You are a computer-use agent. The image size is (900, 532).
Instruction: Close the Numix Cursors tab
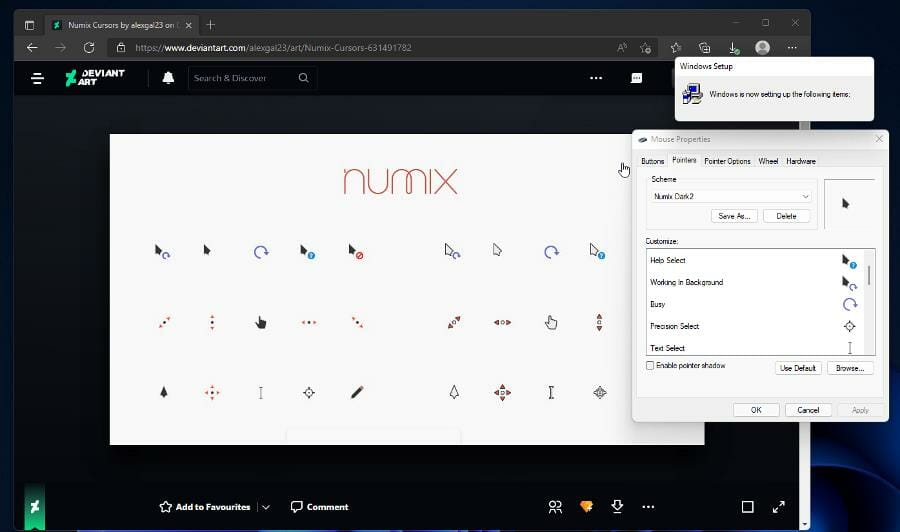pos(188,25)
